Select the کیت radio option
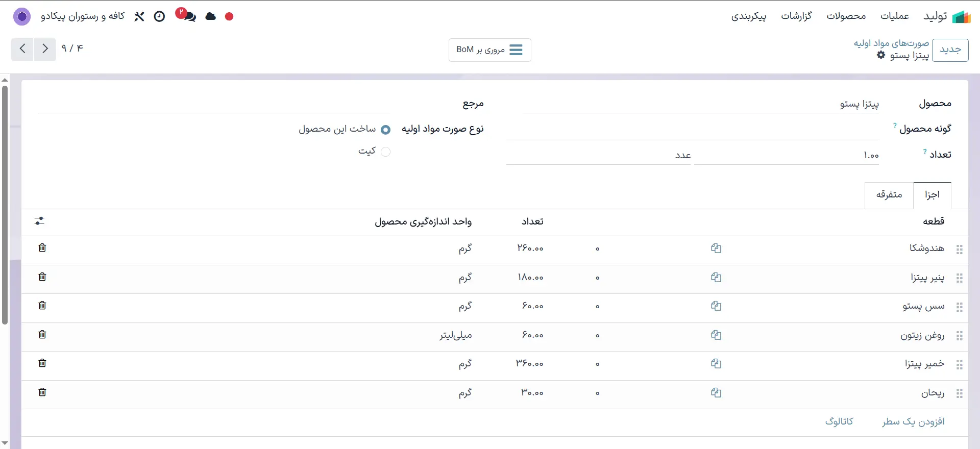The image size is (980, 449). [386, 152]
